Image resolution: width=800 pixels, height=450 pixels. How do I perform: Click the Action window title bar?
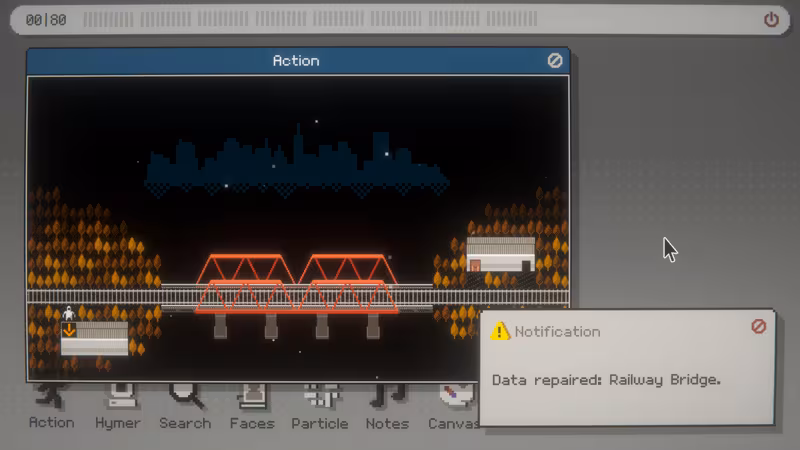coord(298,61)
